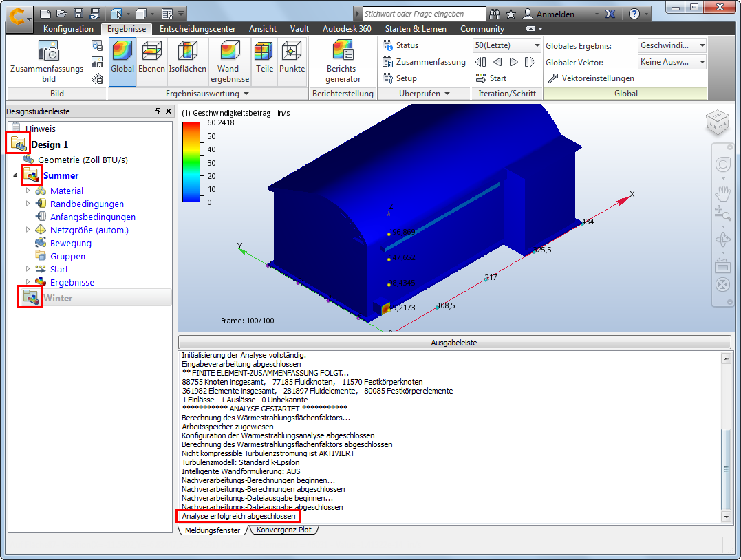Switch to the Ansicht ribbon tab
This screenshot has height=560, width=741.
pyautogui.click(x=263, y=29)
